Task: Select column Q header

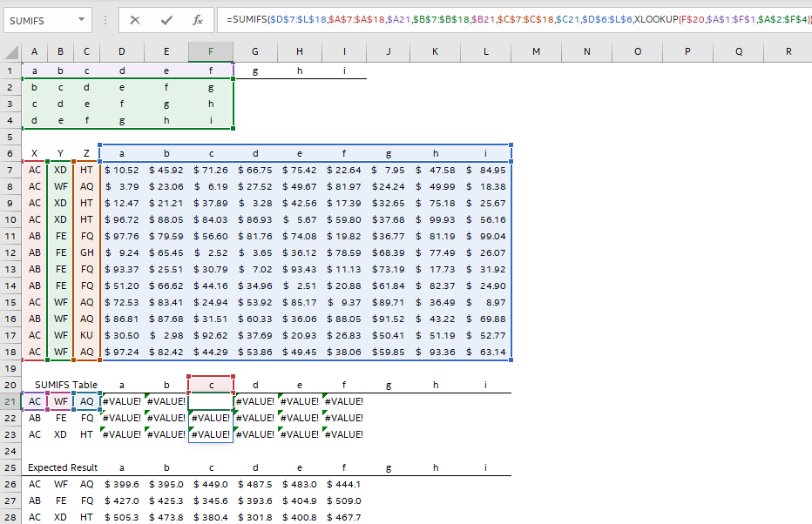Action: click(739, 52)
